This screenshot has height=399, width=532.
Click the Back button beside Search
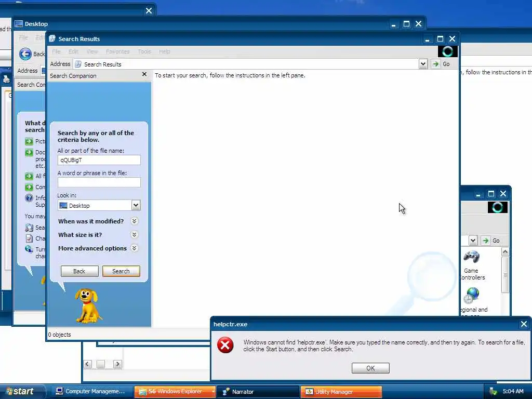pos(79,271)
